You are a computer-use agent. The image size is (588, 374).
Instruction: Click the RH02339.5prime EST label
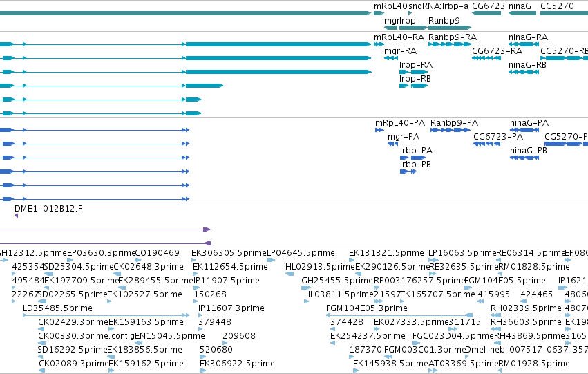coord(526,308)
